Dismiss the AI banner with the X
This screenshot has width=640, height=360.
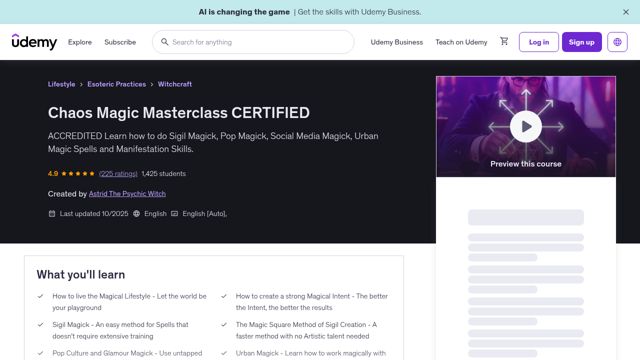(626, 12)
